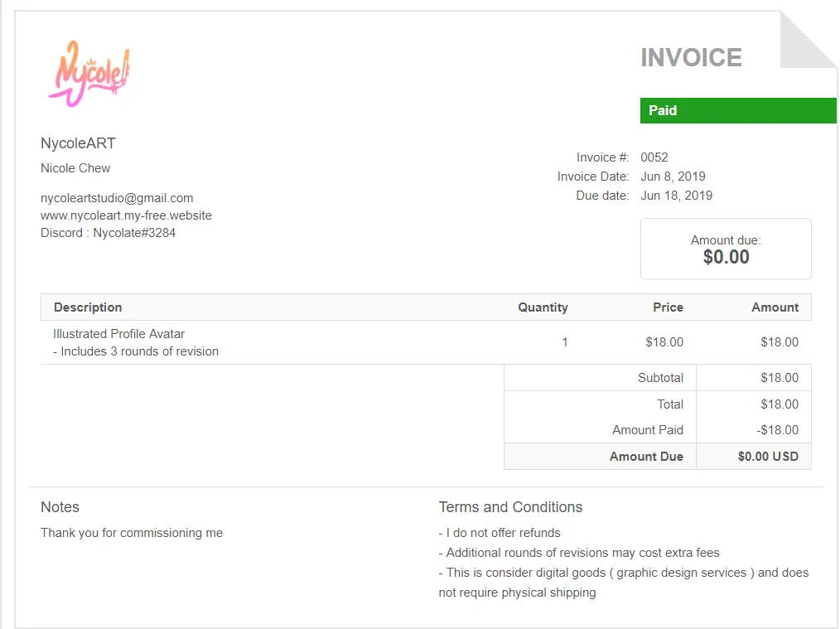Screen dimensions: 840x629
Task: Select the NycoleART business name
Action: click(78, 143)
